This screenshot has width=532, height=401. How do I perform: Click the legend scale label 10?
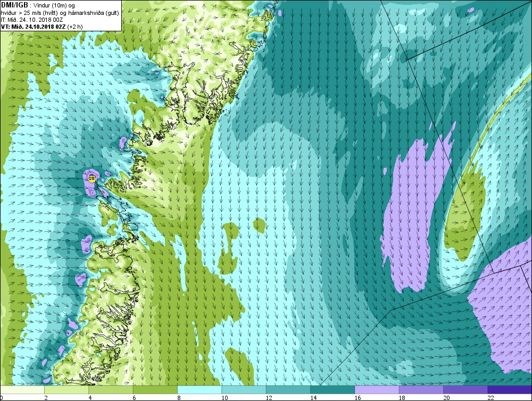coord(225,398)
